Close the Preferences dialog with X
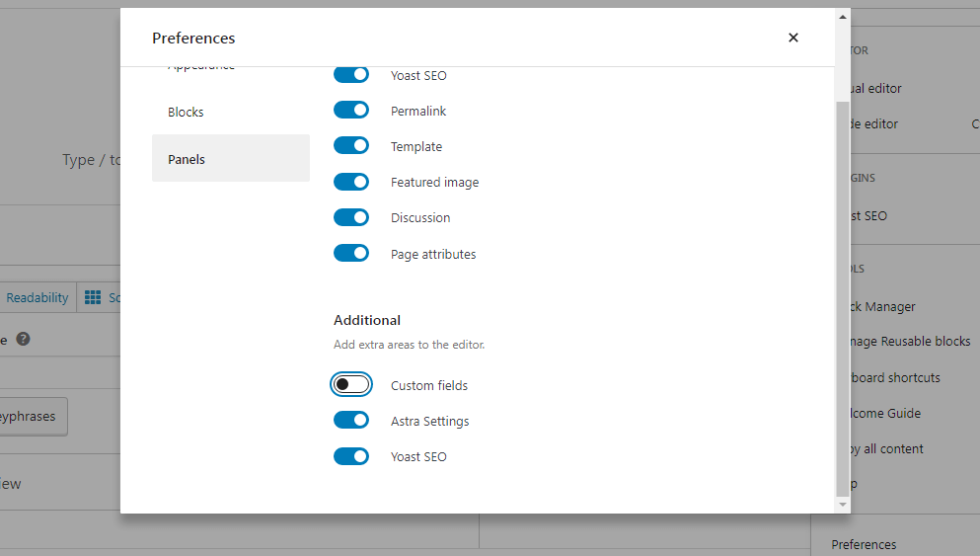Image resolution: width=980 pixels, height=556 pixels. (x=793, y=38)
